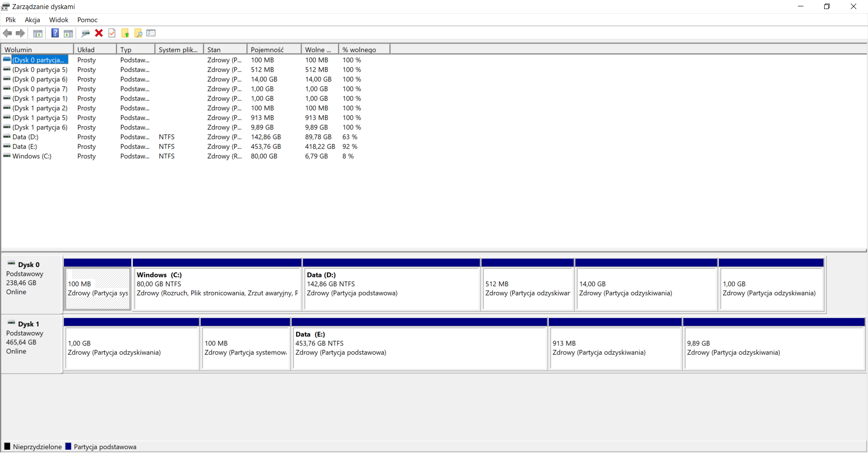Image resolution: width=868 pixels, height=453 pixels.
Task: Open the Pomoc menu
Action: [x=87, y=20]
